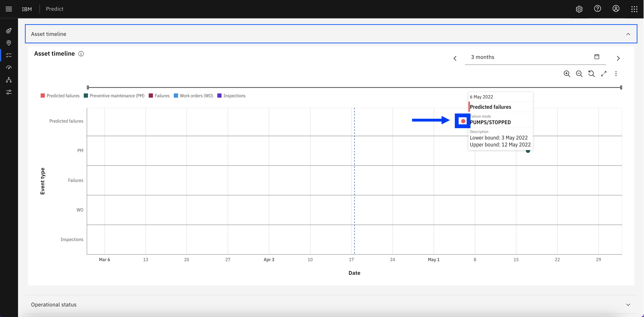Open the chart overflow options menu
The image size is (644, 317).
pyautogui.click(x=616, y=74)
